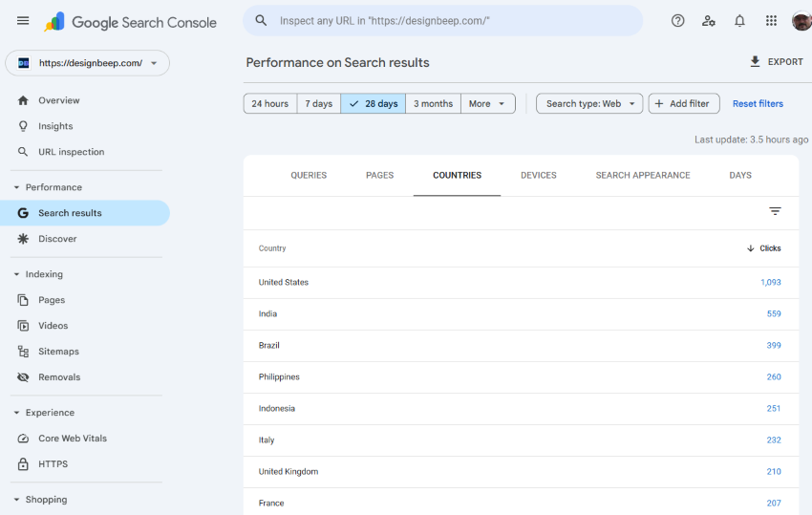Image resolution: width=812 pixels, height=515 pixels.
Task: Collapse the Indexing sidebar section
Action: point(16,274)
